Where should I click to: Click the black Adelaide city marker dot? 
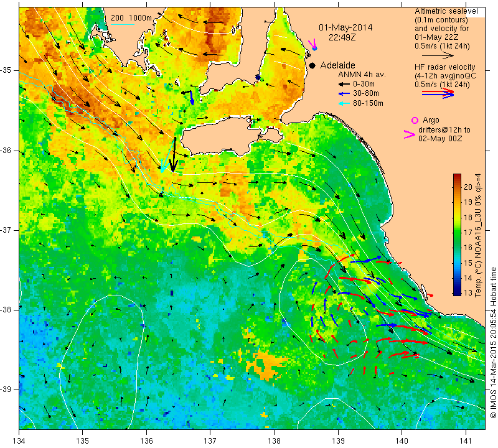coord(312,65)
